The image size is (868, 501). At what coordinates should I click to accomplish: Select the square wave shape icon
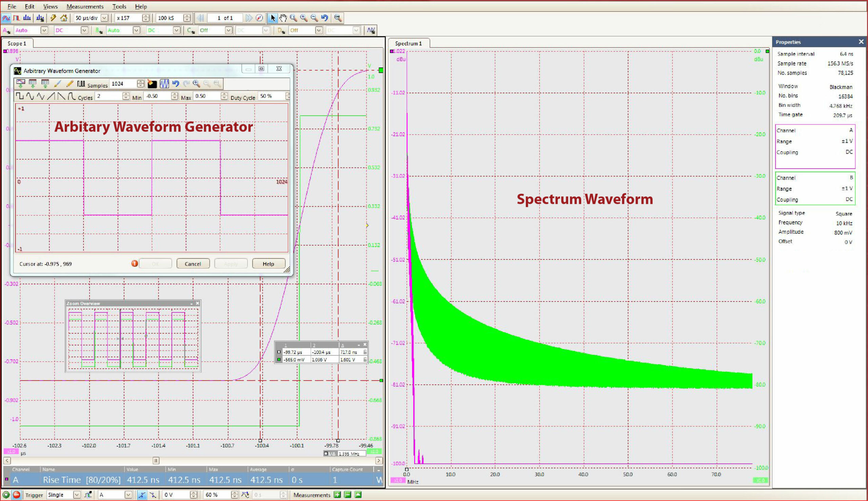click(20, 96)
